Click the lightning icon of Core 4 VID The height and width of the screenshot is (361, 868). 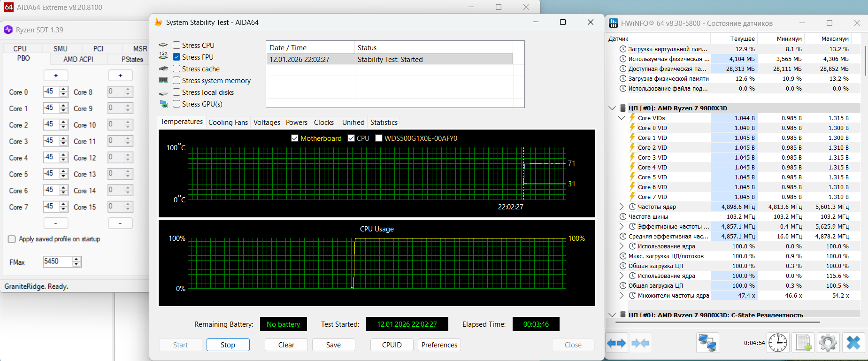point(632,167)
